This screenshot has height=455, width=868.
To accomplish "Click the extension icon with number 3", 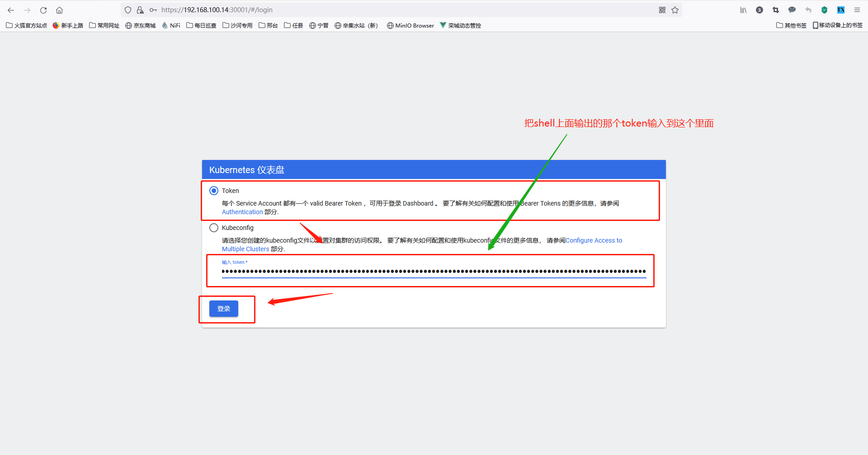I will click(759, 10).
